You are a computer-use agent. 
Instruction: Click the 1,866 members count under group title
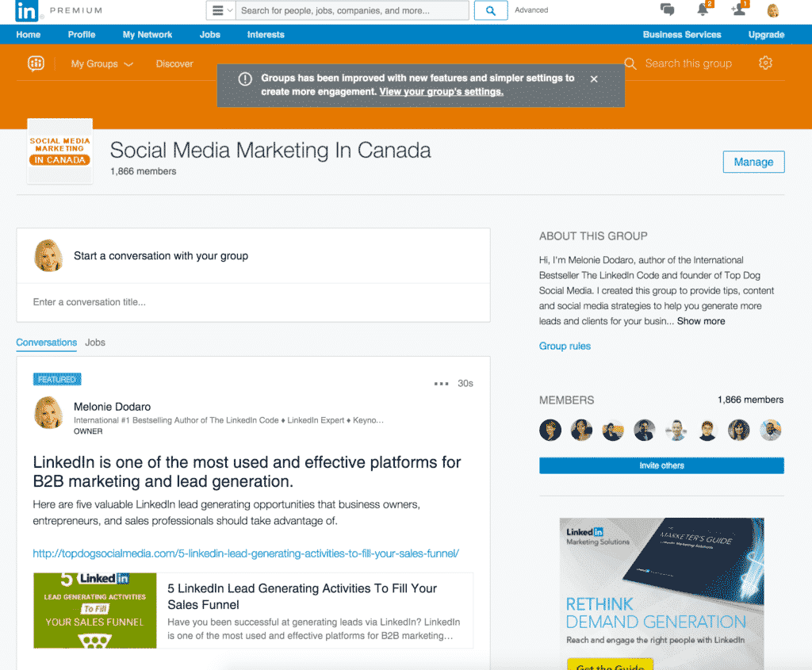tap(143, 171)
